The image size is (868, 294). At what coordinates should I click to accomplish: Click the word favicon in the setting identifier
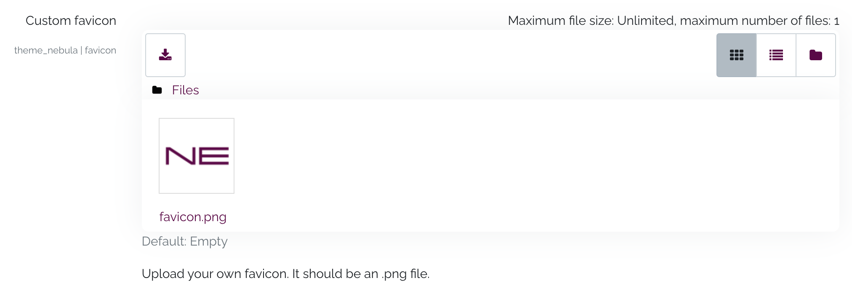coord(100,51)
